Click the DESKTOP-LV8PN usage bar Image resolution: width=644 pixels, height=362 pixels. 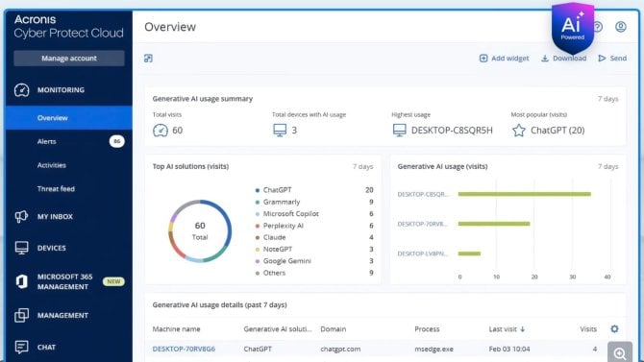click(469, 253)
